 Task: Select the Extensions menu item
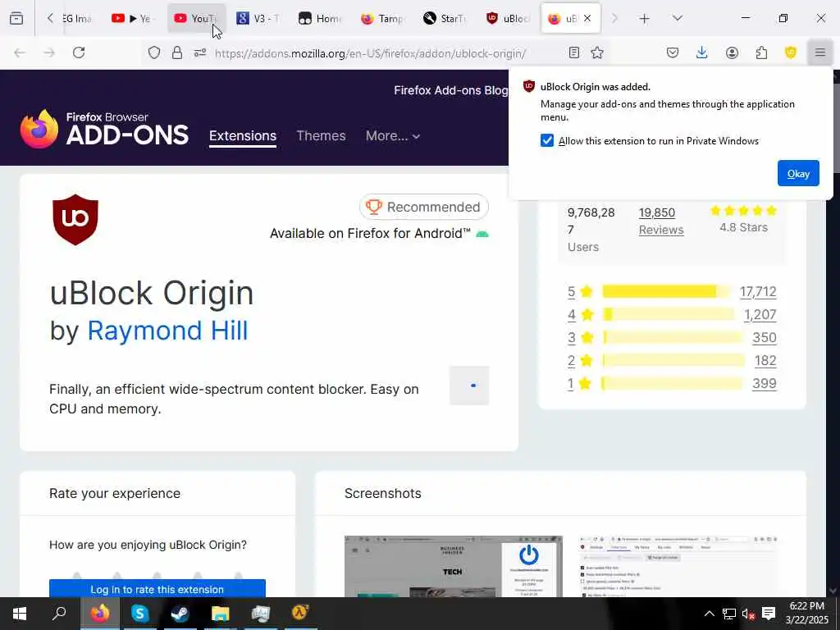243,135
